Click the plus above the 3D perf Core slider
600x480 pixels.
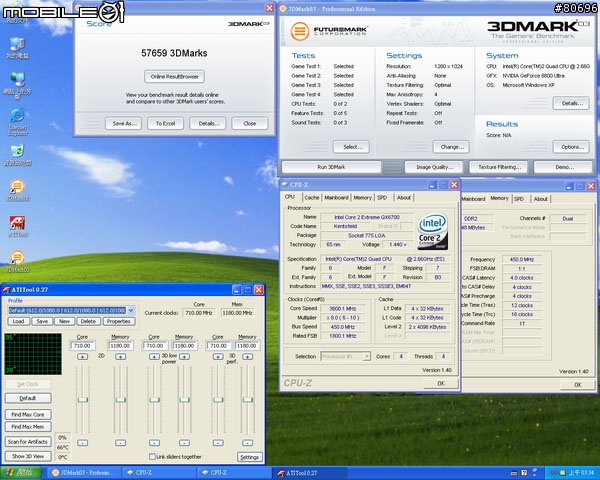coord(218,356)
